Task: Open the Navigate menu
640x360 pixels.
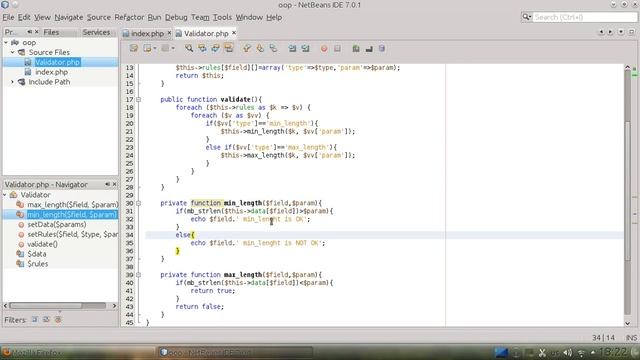Action: click(x=69, y=17)
